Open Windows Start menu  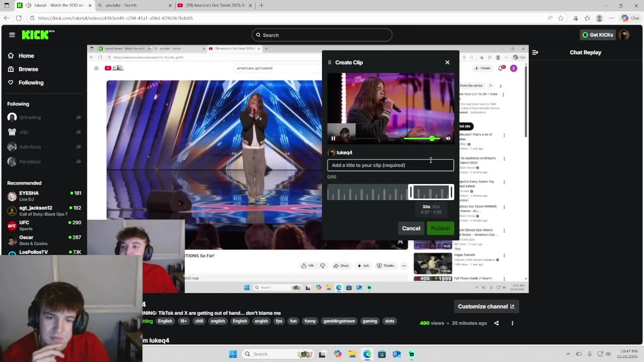pyautogui.click(x=233, y=354)
